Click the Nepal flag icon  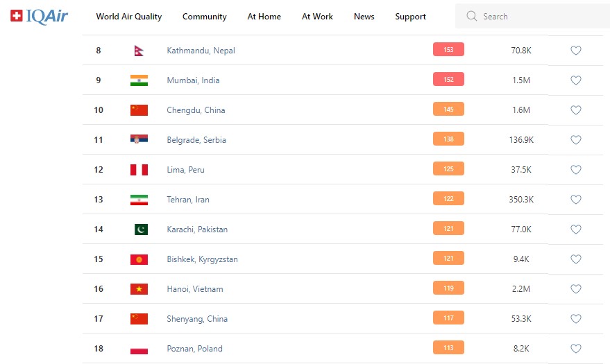(139, 51)
